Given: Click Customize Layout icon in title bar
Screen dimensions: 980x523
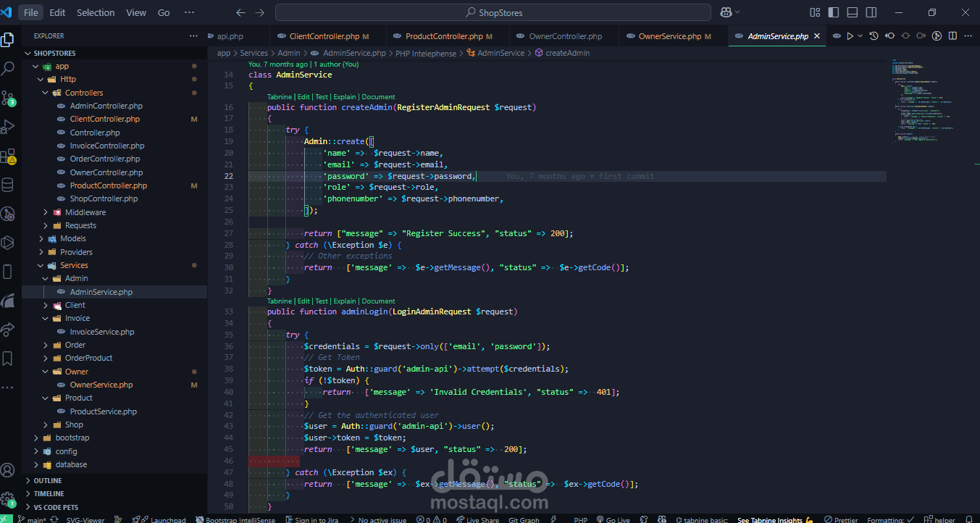Looking at the screenshot, I should (x=816, y=12).
